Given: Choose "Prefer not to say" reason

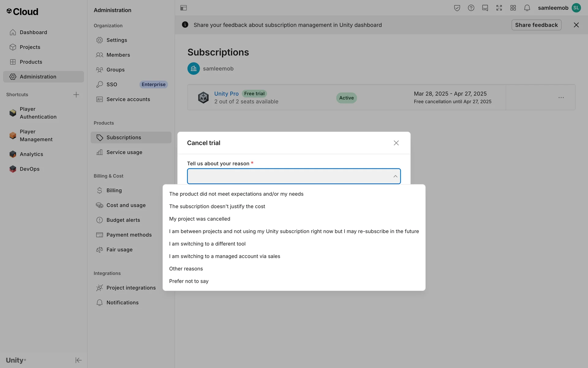Looking at the screenshot, I should pyautogui.click(x=189, y=281).
